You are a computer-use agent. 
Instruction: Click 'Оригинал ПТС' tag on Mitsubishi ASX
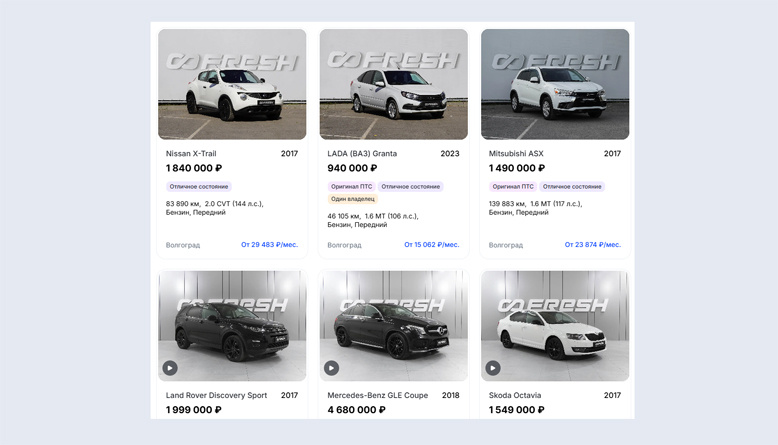click(513, 187)
